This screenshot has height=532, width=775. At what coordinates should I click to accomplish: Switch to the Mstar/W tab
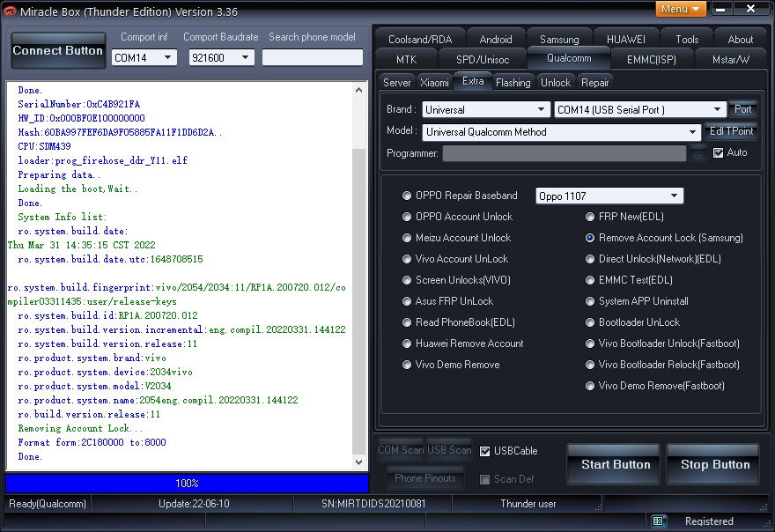pyautogui.click(x=730, y=59)
